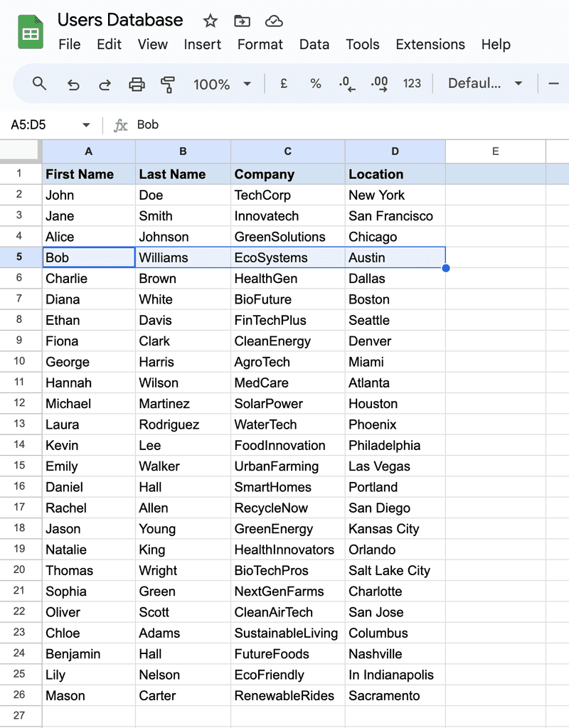Select column C header
Image resolution: width=569 pixels, height=728 pixels.
click(287, 151)
